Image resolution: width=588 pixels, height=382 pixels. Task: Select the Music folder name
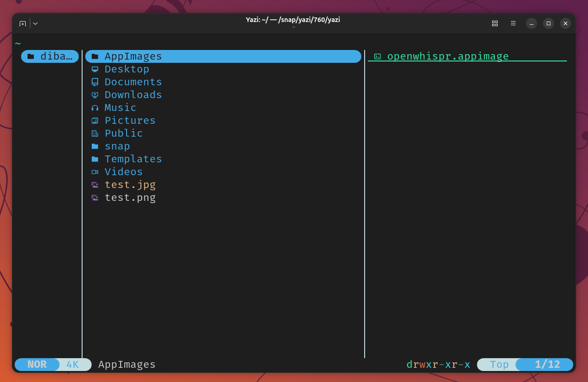pyautogui.click(x=121, y=108)
